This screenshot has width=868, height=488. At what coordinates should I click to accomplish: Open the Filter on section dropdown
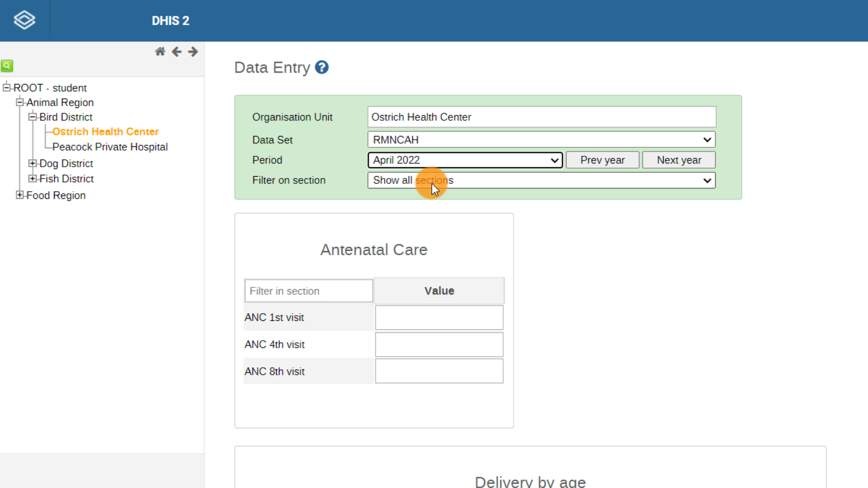coord(542,180)
